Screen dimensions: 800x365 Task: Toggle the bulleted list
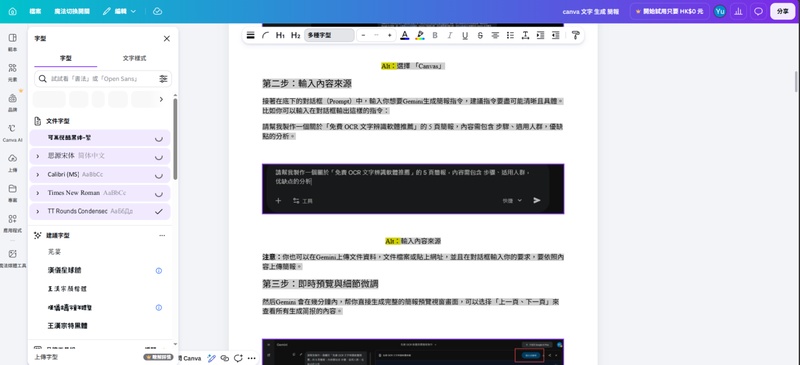pyautogui.click(x=510, y=35)
